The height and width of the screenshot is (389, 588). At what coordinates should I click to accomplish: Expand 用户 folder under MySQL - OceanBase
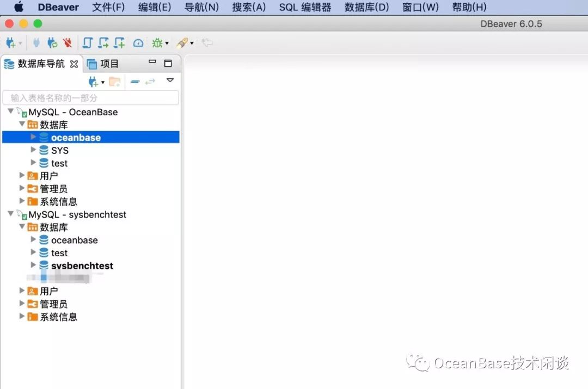(22, 175)
